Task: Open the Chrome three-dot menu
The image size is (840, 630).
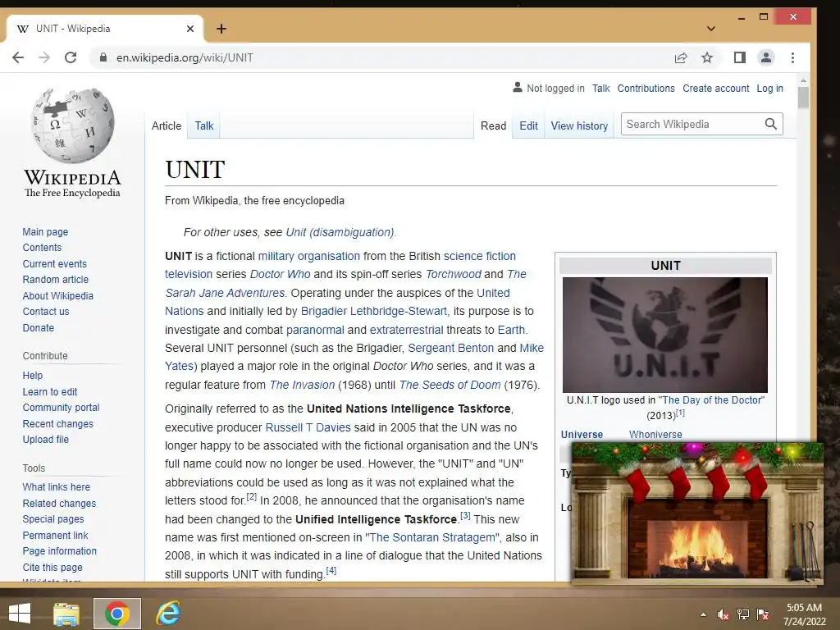Action: tap(793, 58)
